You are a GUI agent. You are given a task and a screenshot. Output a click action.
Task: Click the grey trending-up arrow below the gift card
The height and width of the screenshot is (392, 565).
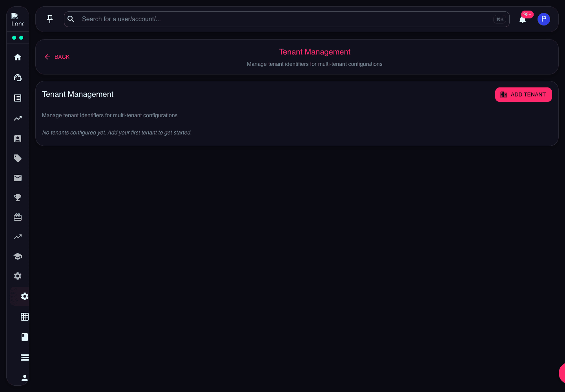coord(18,237)
